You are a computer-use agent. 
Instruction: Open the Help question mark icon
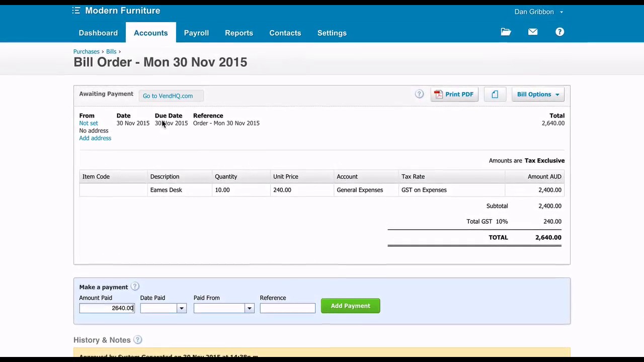[x=559, y=32]
